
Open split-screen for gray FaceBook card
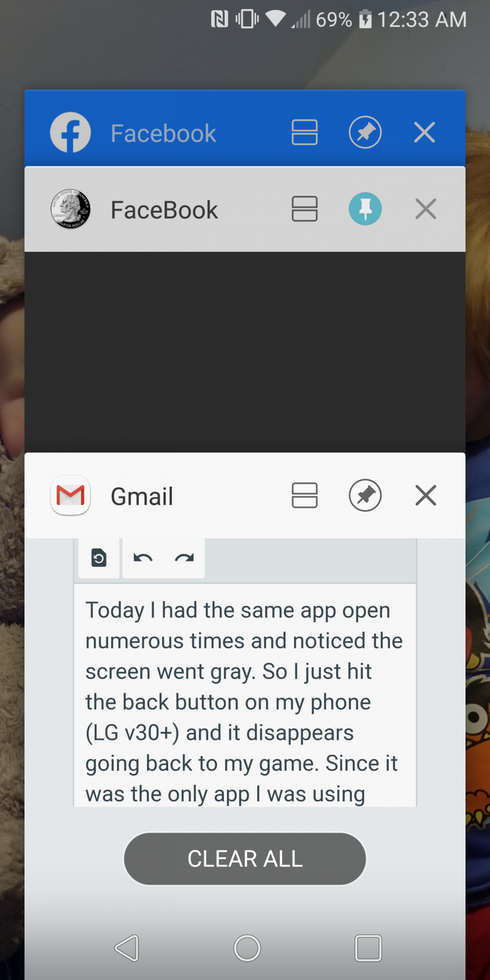305,209
